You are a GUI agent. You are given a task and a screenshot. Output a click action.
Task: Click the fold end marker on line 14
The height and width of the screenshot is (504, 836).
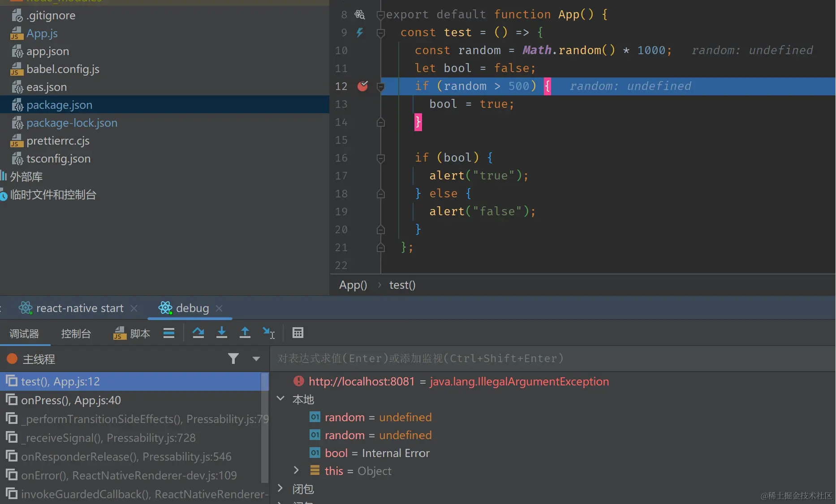(x=380, y=122)
